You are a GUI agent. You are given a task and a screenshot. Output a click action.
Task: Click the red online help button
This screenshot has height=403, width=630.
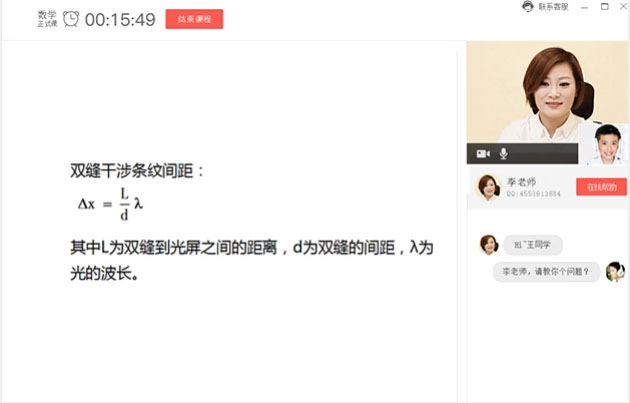click(601, 187)
